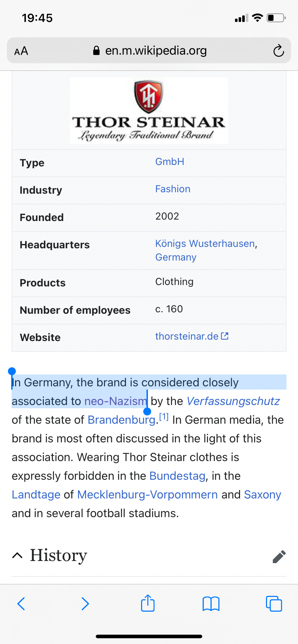Tap the Safari back arrow
The width and height of the screenshot is (298, 644).
click(21, 604)
